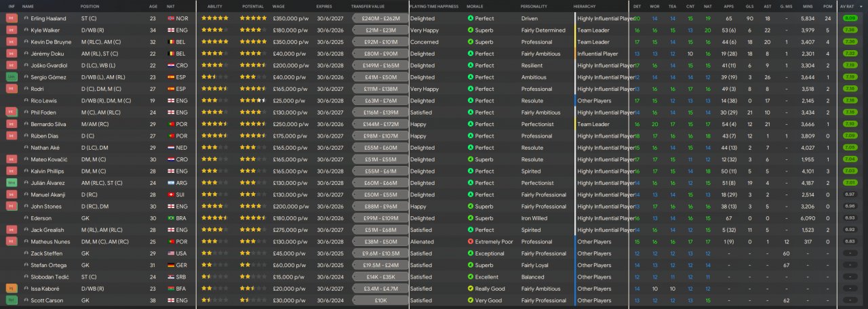The width and height of the screenshot is (868, 309).
Task: Sort the squad by NAME column
Action: [28, 6]
